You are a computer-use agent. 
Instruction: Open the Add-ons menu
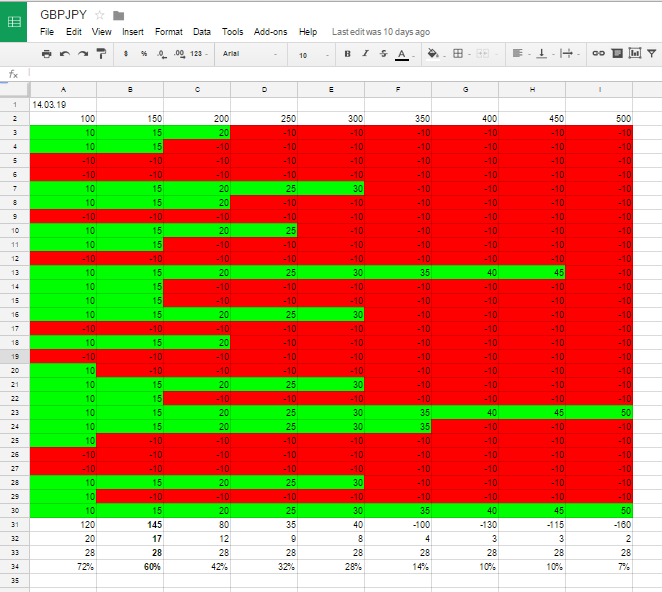(271, 32)
